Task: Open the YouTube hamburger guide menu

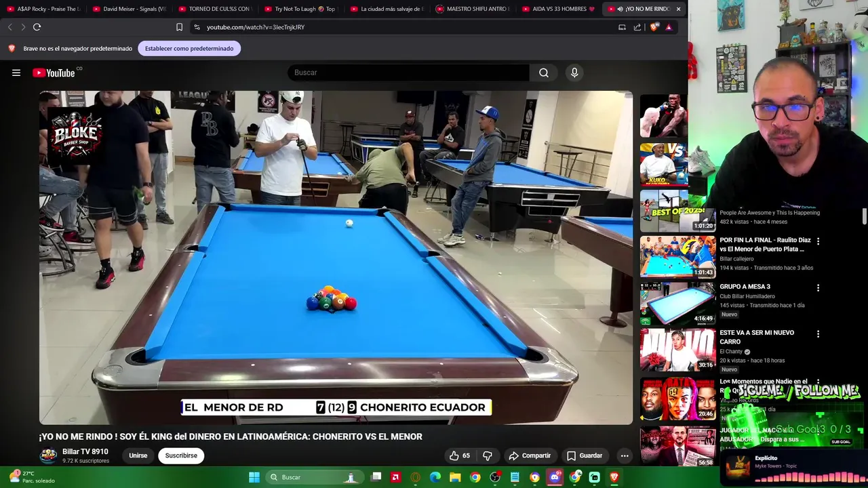Action: (16, 73)
